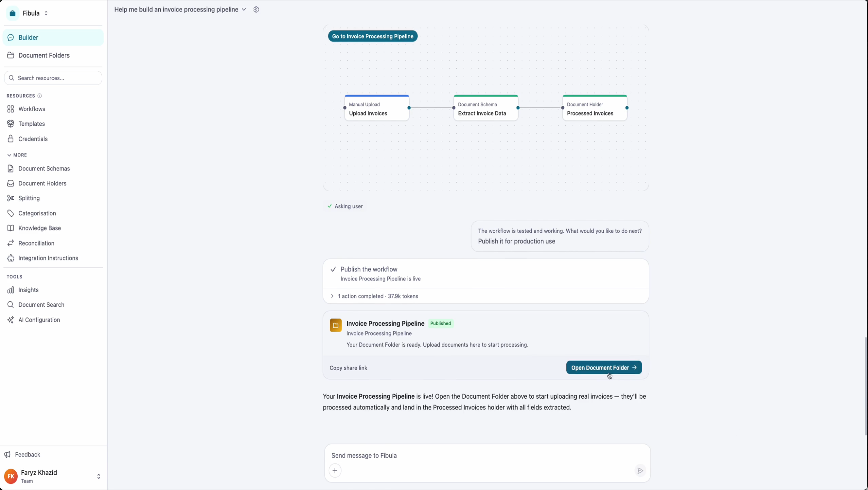
Task: Open Splitting in the sidebar
Action: [53, 198]
